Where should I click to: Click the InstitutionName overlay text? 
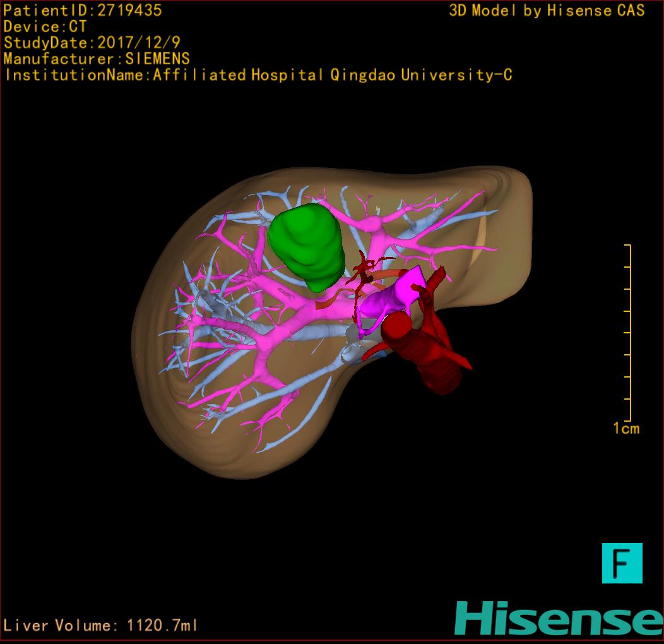pyautogui.click(x=258, y=75)
